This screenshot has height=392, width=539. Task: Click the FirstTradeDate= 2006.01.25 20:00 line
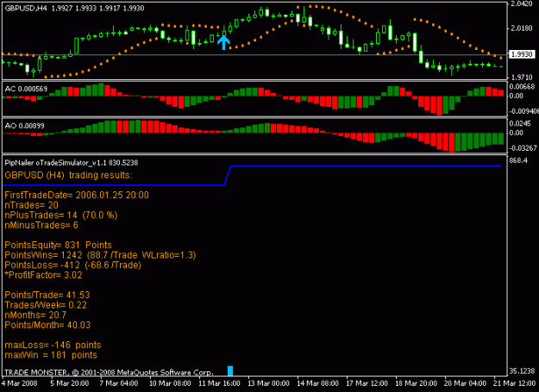(x=77, y=195)
